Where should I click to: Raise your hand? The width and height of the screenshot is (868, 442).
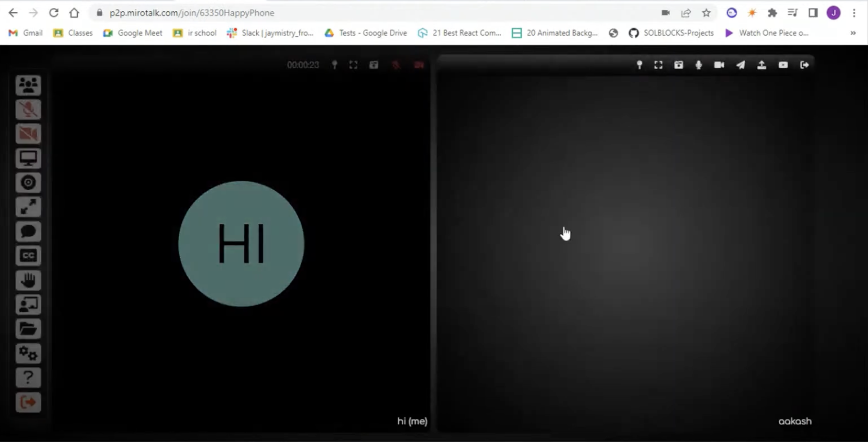point(28,280)
